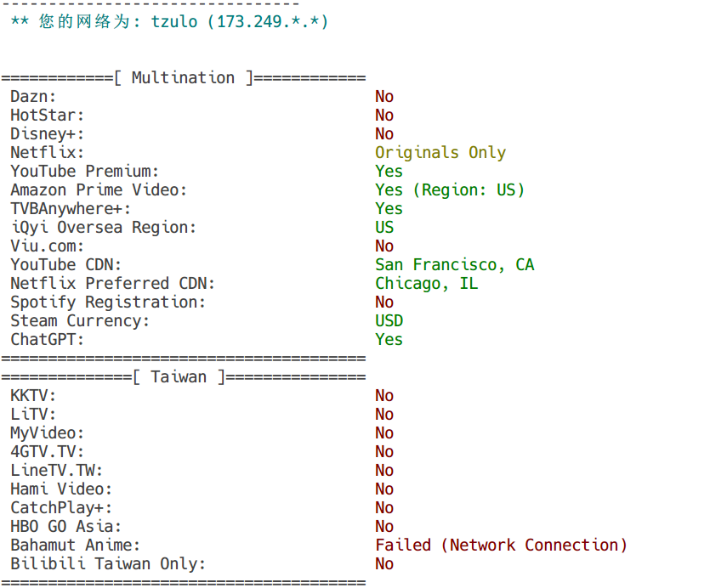Click the Dazn label

point(33,97)
